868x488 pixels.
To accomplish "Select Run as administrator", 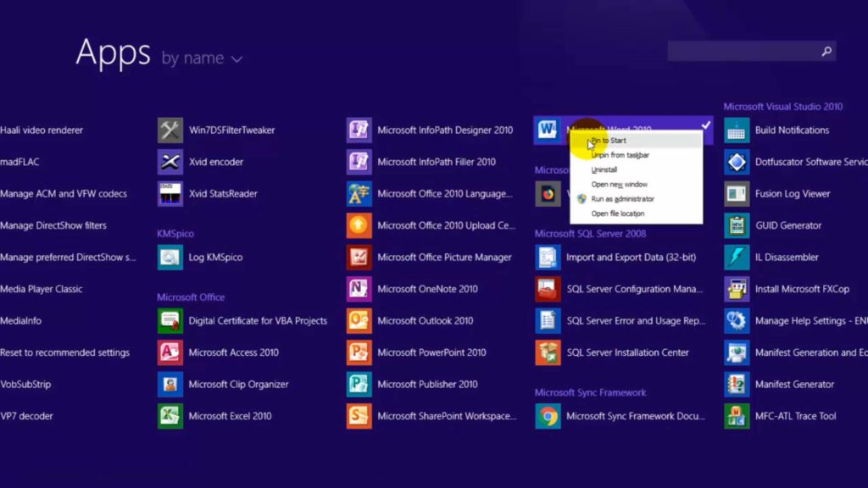I will pyautogui.click(x=637, y=199).
